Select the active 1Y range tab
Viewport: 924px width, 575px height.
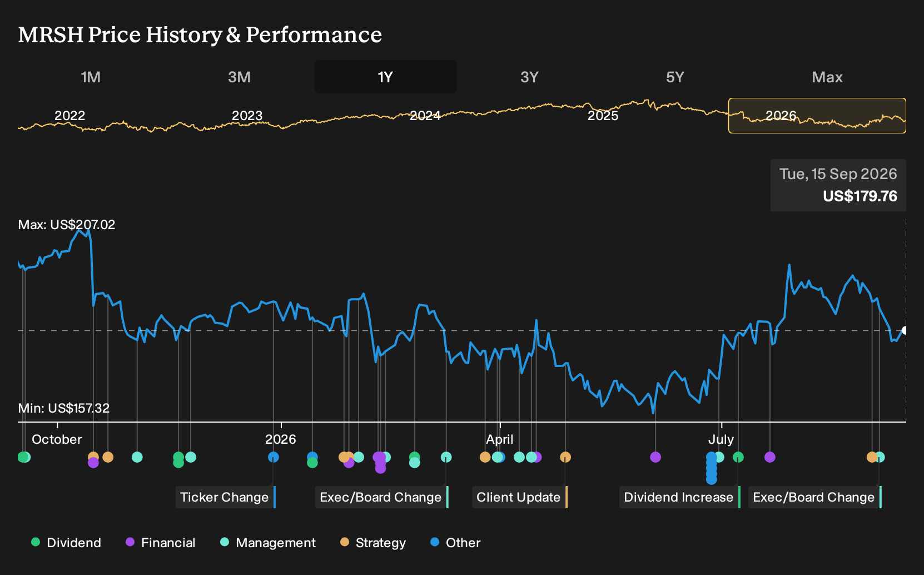386,77
